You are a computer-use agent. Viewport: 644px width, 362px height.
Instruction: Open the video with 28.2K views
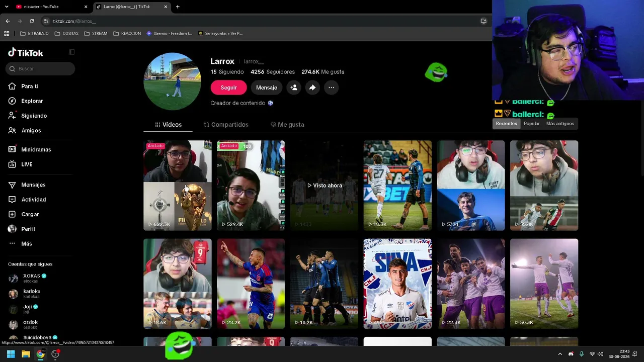click(251, 284)
